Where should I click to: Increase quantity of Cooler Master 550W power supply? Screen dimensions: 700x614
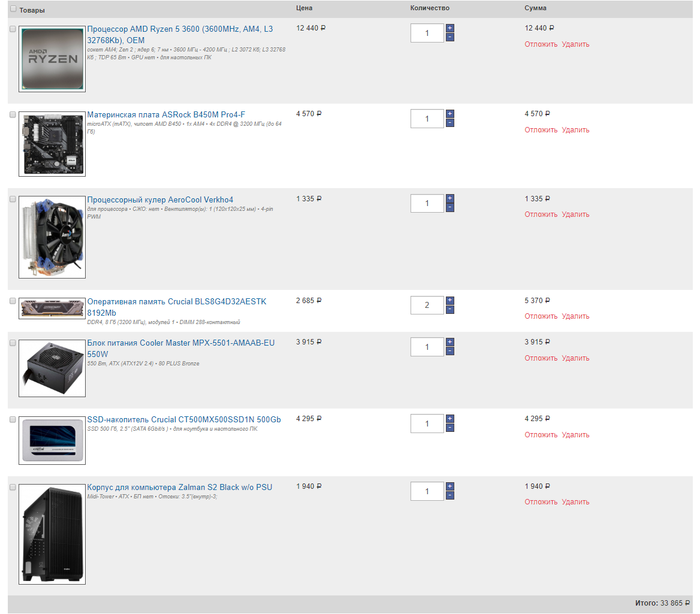[x=450, y=342]
